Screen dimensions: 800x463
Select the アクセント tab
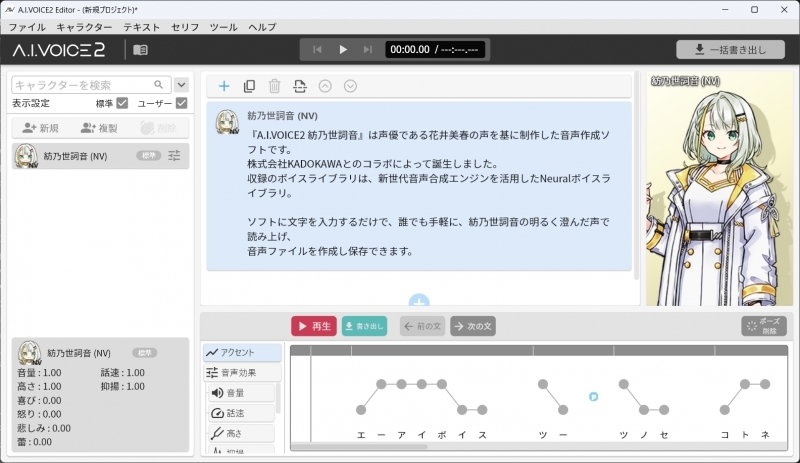pos(242,353)
